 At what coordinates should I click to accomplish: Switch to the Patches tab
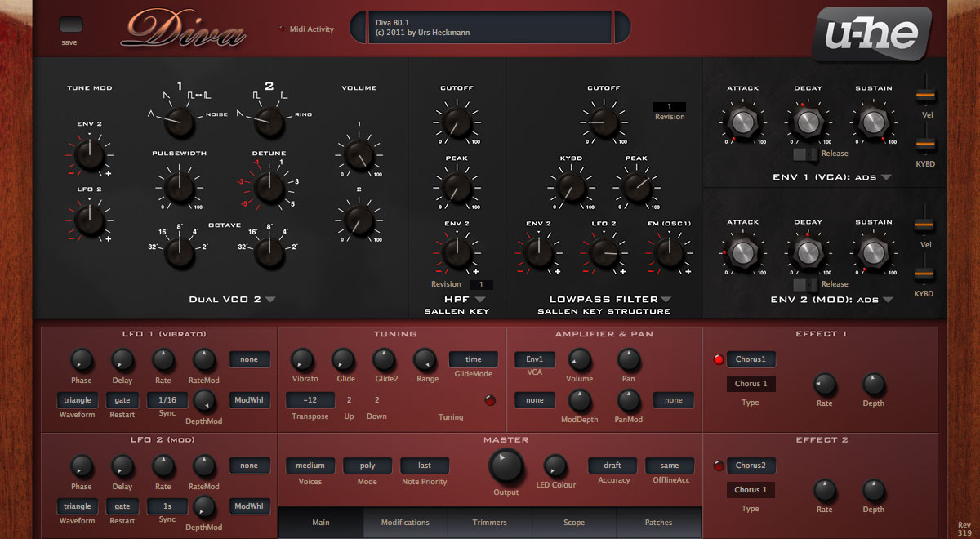click(x=658, y=523)
